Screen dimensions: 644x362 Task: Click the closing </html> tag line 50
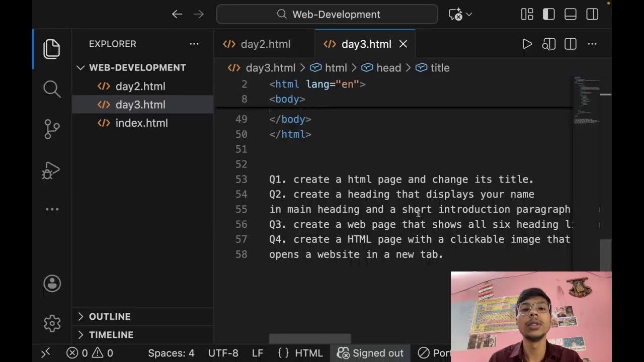[x=290, y=134]
